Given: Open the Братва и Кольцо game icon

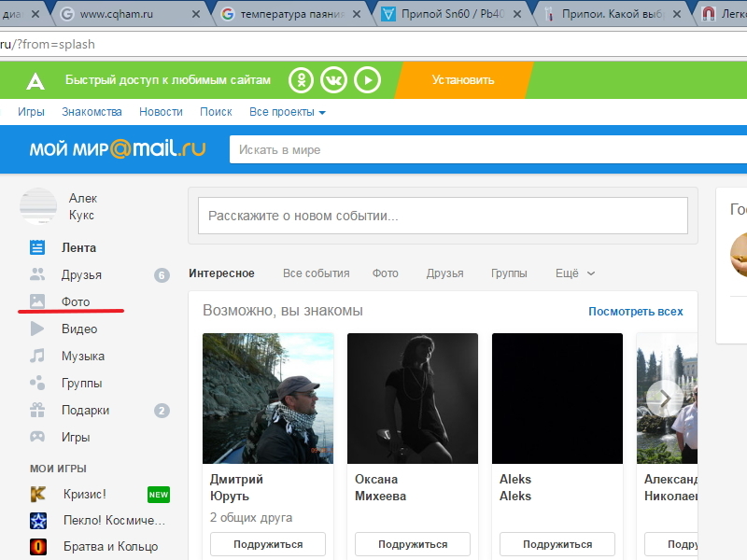Looking at the screenshot, I should (38, 547).
